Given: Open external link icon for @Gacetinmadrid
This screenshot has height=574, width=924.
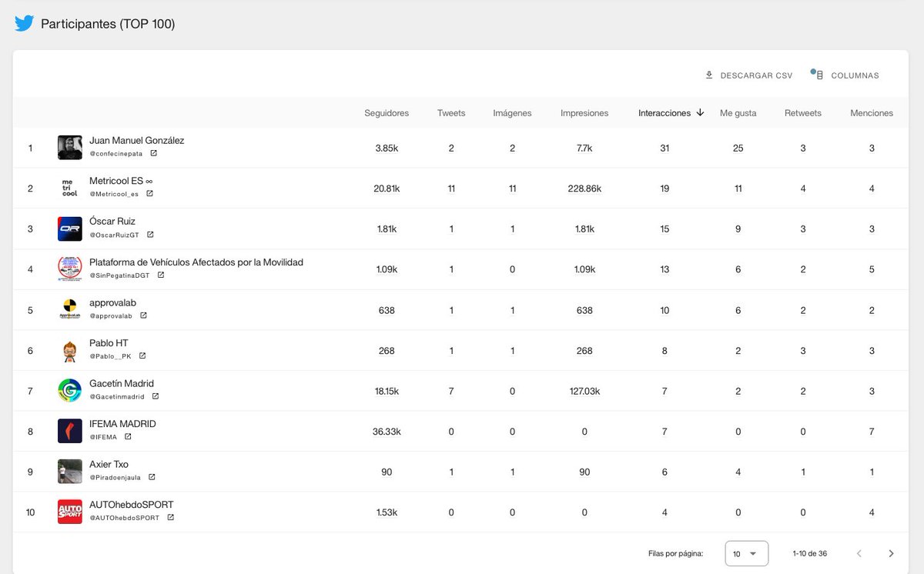Looking at the screenshot, I should tap(155, 396).
